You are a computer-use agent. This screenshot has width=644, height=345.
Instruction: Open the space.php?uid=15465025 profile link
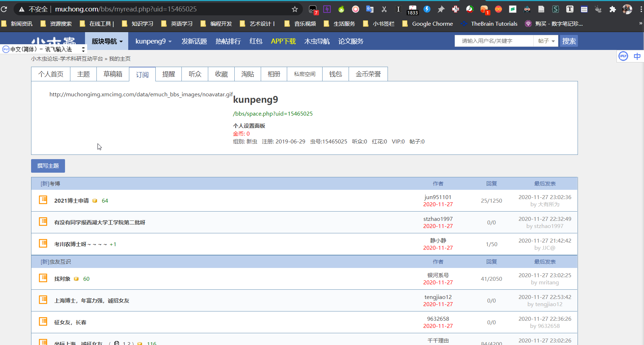point(273,114)
